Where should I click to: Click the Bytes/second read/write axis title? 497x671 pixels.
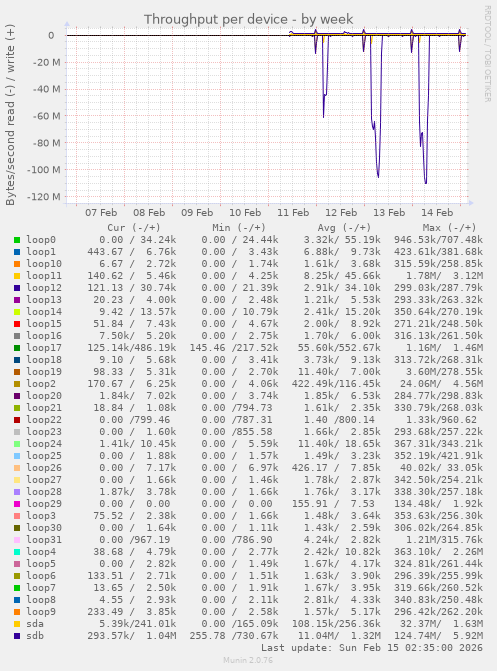(10, 115)
